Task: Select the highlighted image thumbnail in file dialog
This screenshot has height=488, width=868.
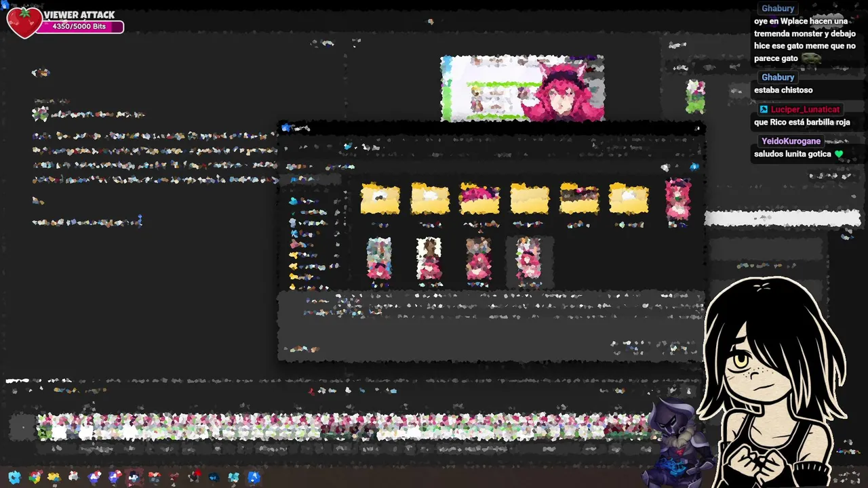Action: pos(528,258)
